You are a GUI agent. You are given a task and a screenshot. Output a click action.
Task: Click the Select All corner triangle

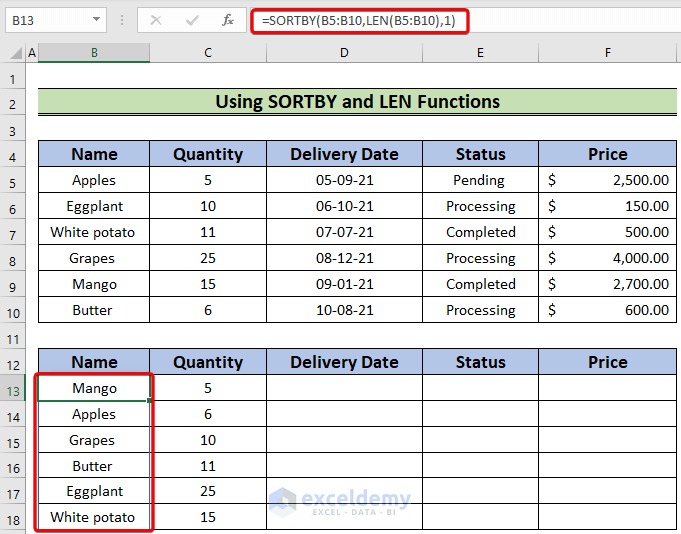pos(16,53)
